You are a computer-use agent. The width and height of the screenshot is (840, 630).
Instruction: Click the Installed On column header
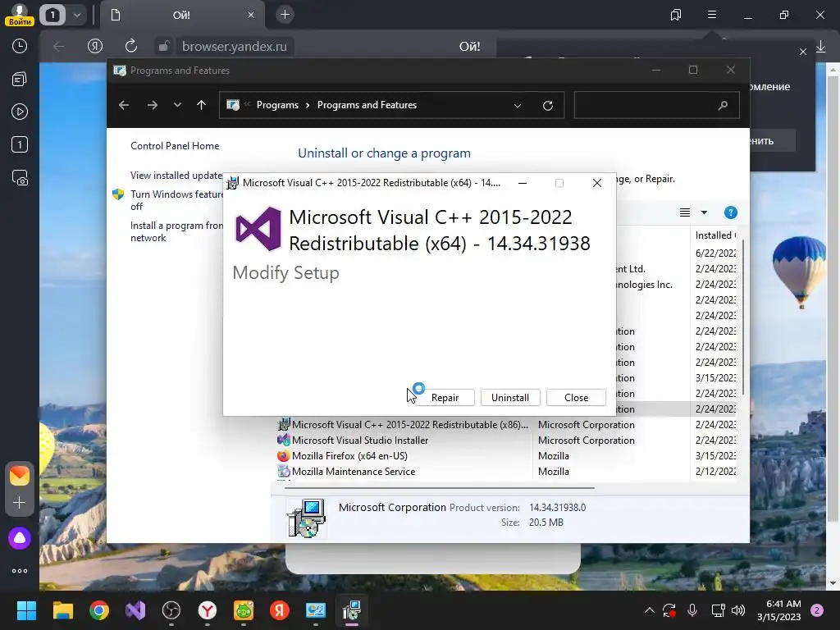714,235
